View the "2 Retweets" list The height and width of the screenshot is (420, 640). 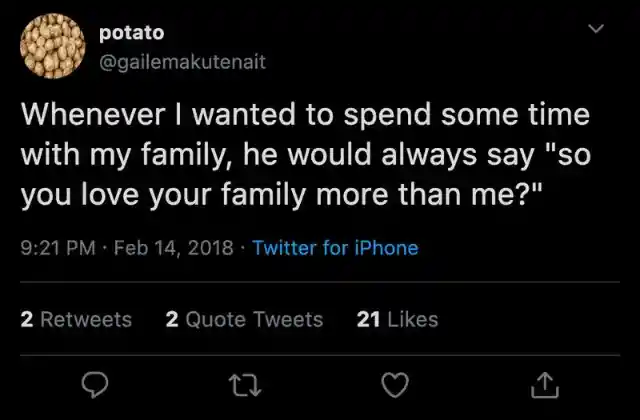76,319
